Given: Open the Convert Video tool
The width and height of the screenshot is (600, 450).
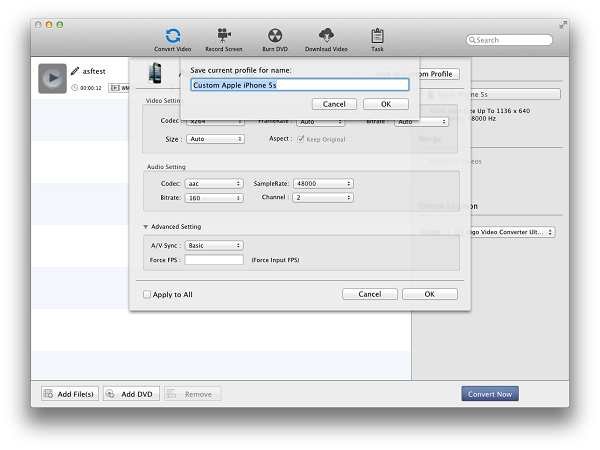Looking at the screenshot, I should (x=173, y=40).
